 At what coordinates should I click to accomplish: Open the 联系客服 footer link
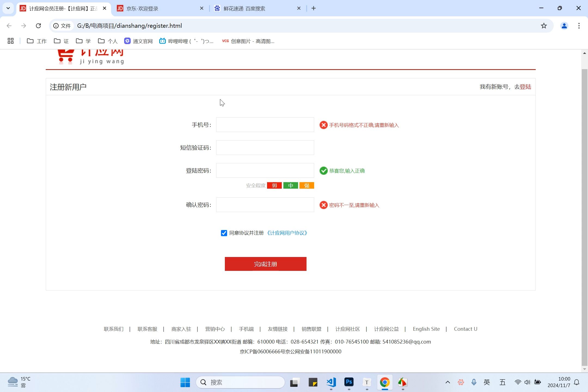[x=147, y=329]
